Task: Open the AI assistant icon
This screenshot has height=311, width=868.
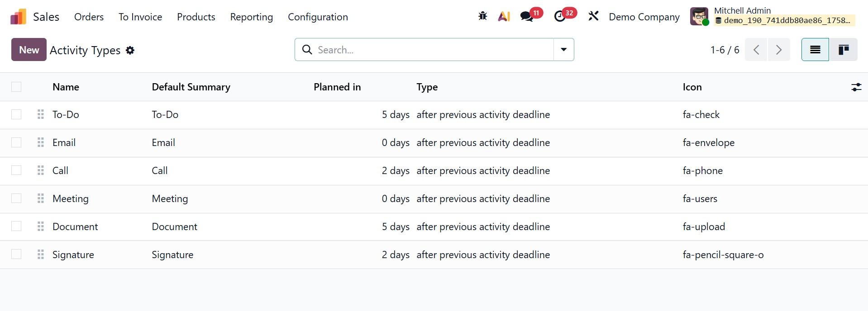Action: coord(504,17)
